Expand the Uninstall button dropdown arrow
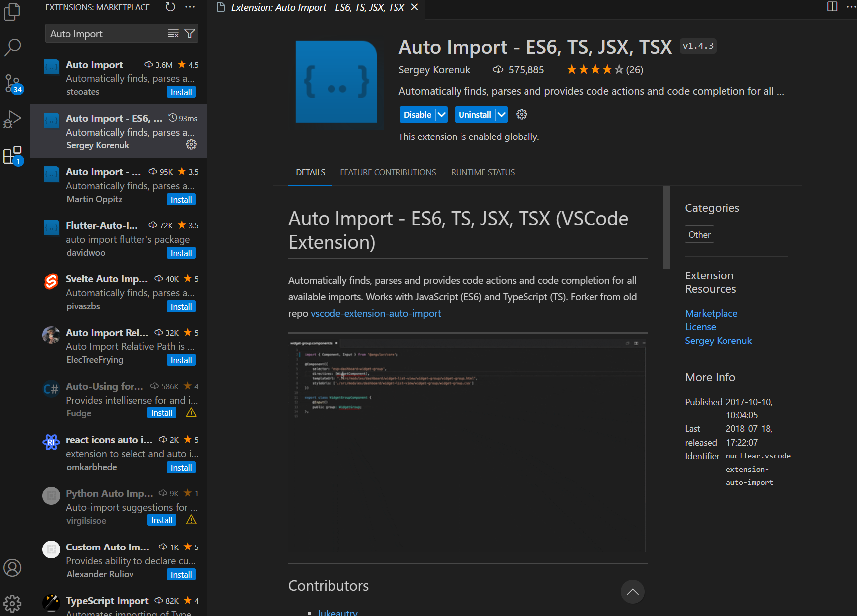 point(502,115)
